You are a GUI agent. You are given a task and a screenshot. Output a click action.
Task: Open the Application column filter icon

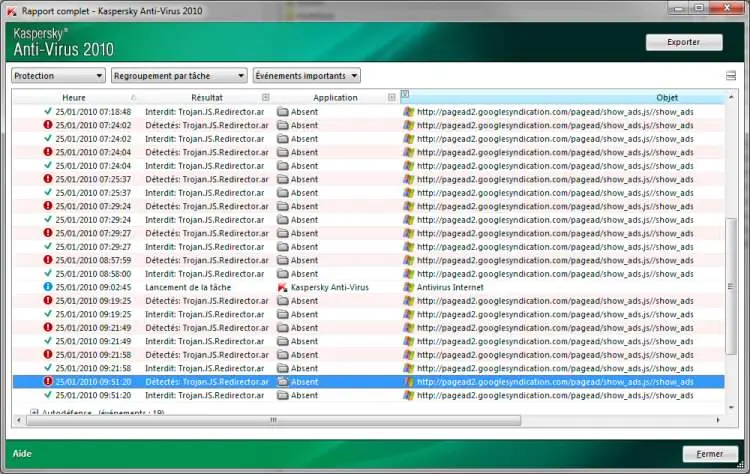(391, 97)
